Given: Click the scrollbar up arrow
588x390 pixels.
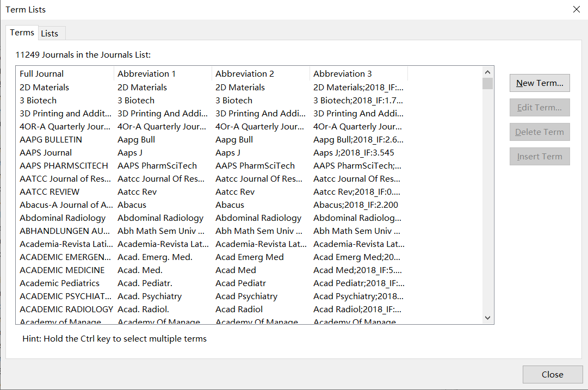Looking at the screenshot, I should click(487, 72).
